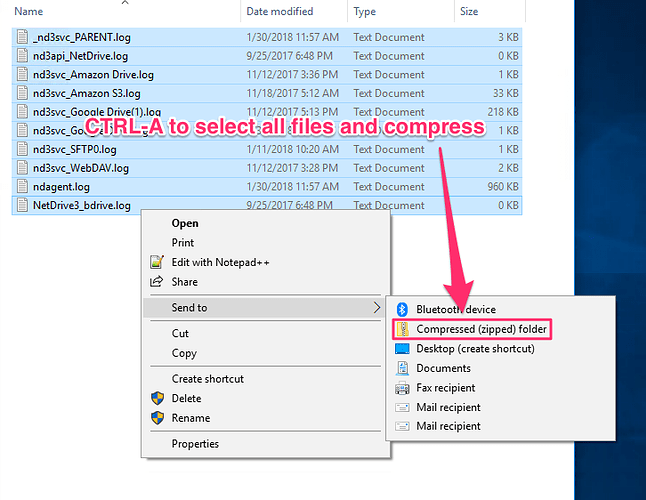Click the Documents folder icon
Screen dimensions: 646x500
402,368
